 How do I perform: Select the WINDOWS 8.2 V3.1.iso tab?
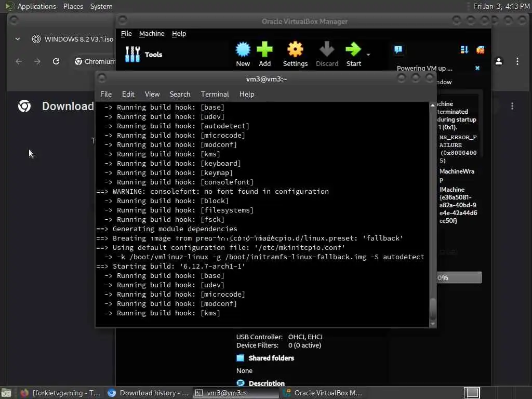pyautogui.click(x=72, y=39)
